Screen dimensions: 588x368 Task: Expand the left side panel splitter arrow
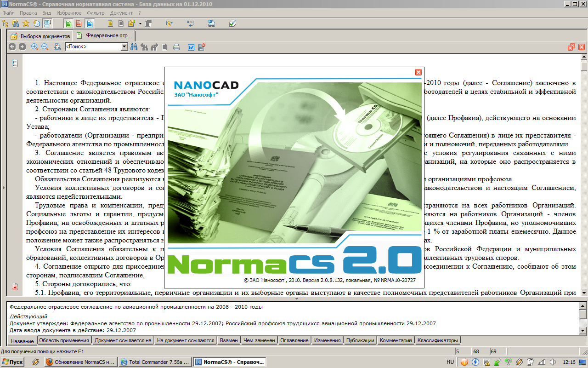[3, 188]
